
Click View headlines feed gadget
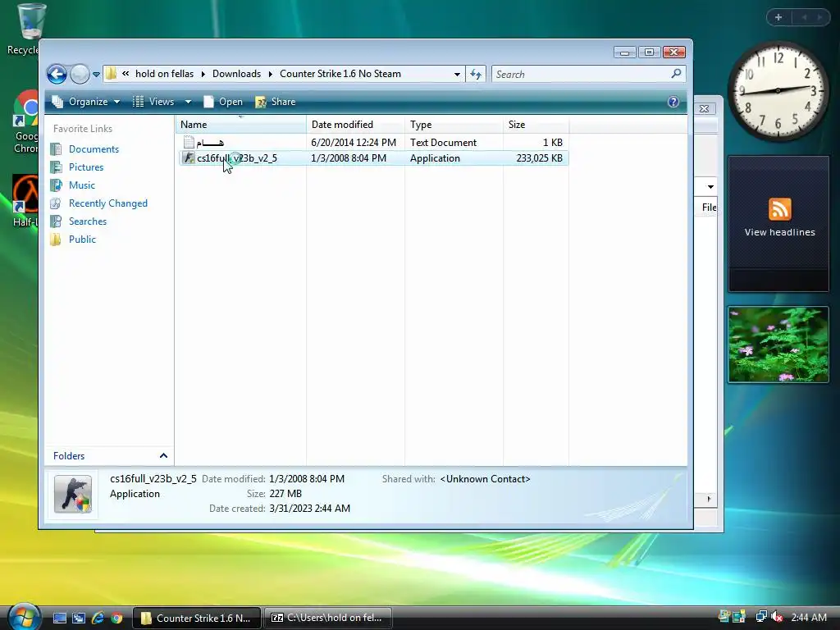pyautogui.click(x=778, y=224)
